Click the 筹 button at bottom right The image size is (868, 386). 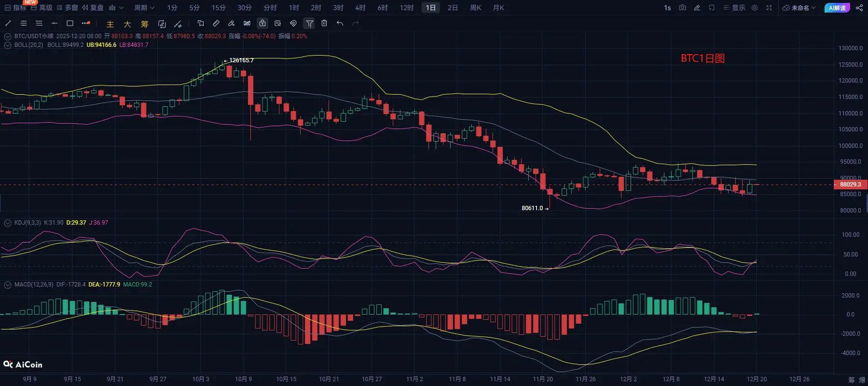click(852, 380)
